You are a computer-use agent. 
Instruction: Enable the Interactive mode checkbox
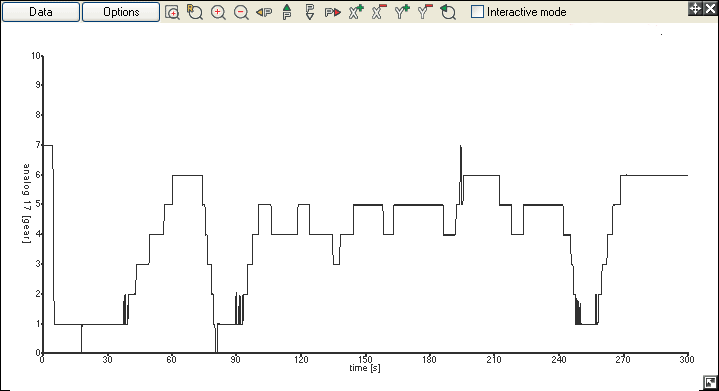477,12
